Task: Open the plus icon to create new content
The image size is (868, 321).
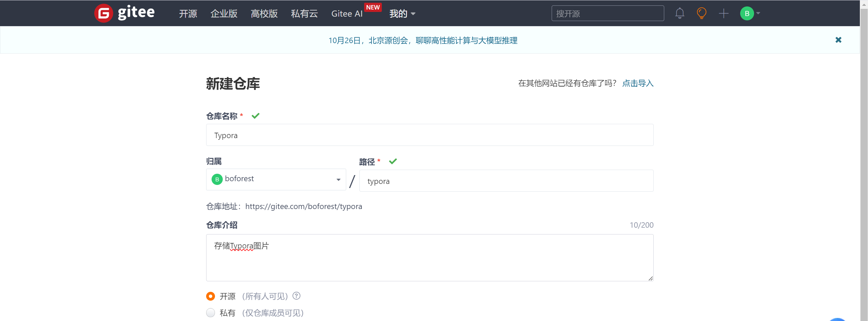Action: 724,13
